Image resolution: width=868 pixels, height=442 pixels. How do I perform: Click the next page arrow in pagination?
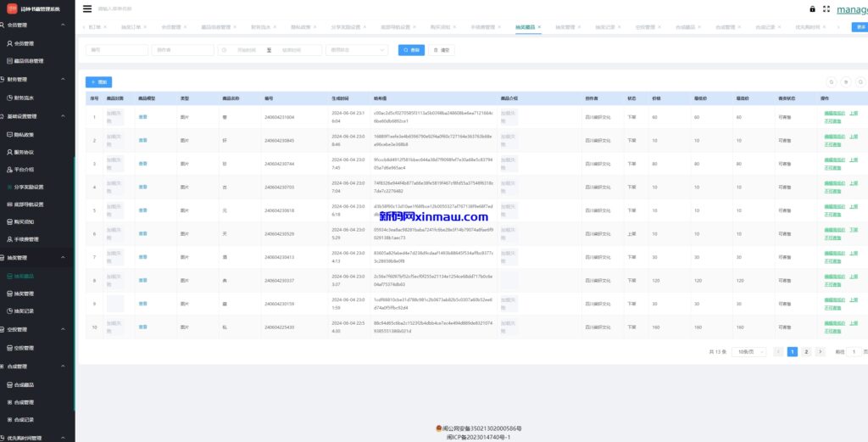820,351
